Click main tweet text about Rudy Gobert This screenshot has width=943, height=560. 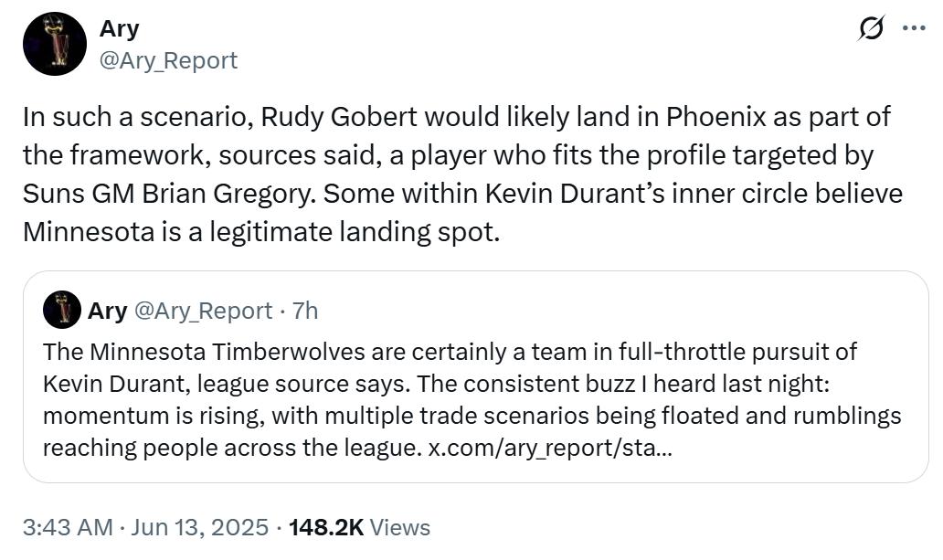[463, 174]
